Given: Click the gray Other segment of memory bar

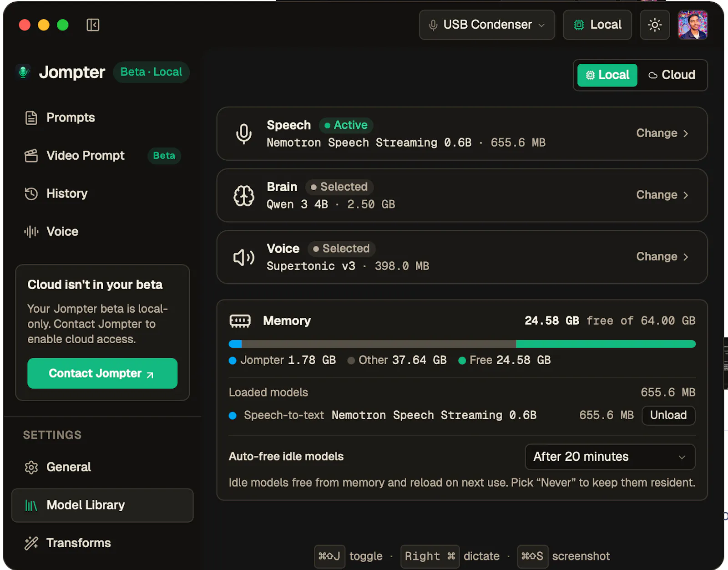Looking at the screenshot, I should [x=379, y=344].
